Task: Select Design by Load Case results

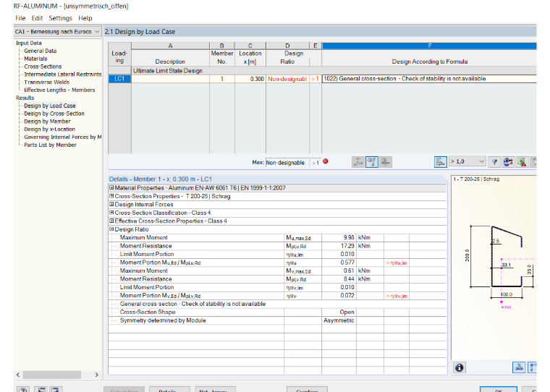Action: coord(50,106)
